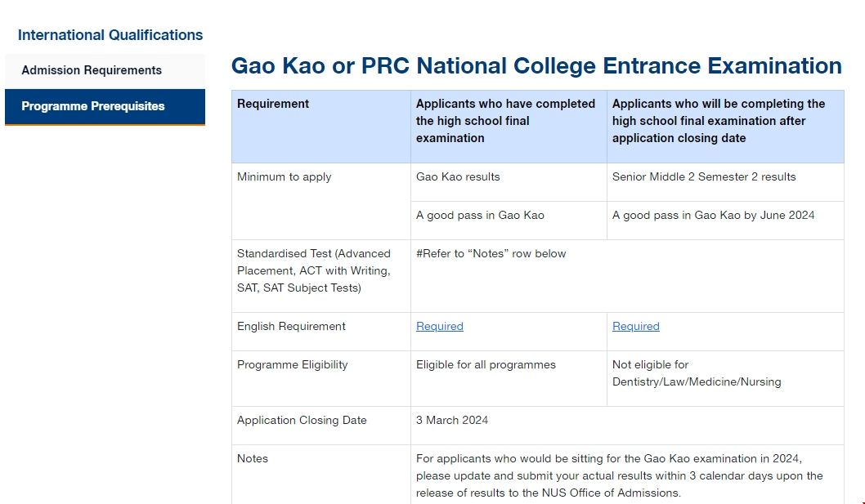Click the 'Senior Middle 2 Semester 2 results' cell
The image size is (865, 504).
[x=704, y=176]
